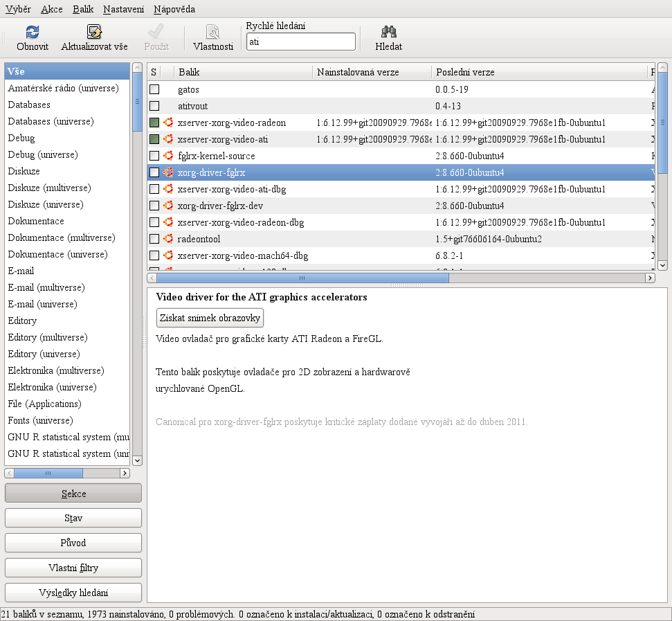Click Ubuntu logo beside xserver-xorg-video-radeon-dbg

(168, 222)
